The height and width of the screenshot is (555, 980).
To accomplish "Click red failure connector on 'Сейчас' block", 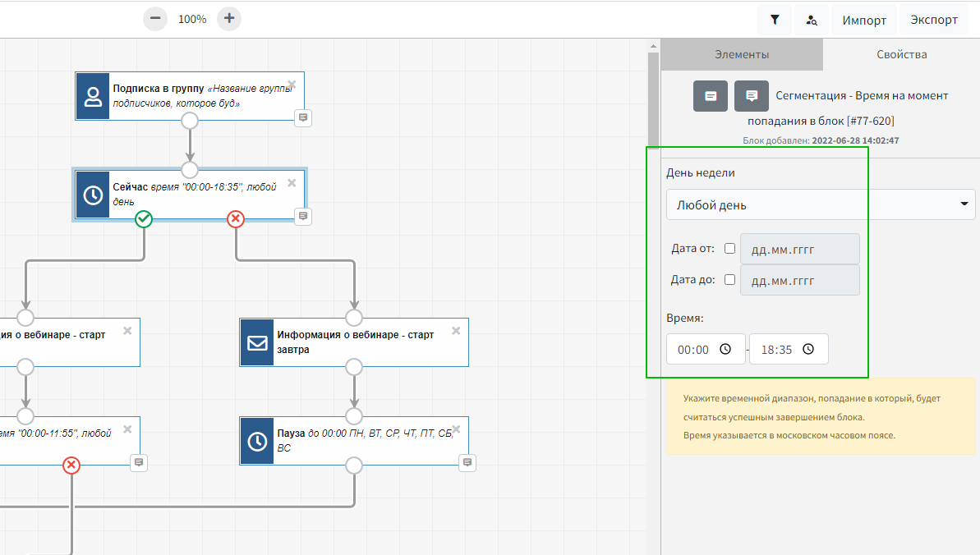I will pyautogui.click(x=236, y=219).
